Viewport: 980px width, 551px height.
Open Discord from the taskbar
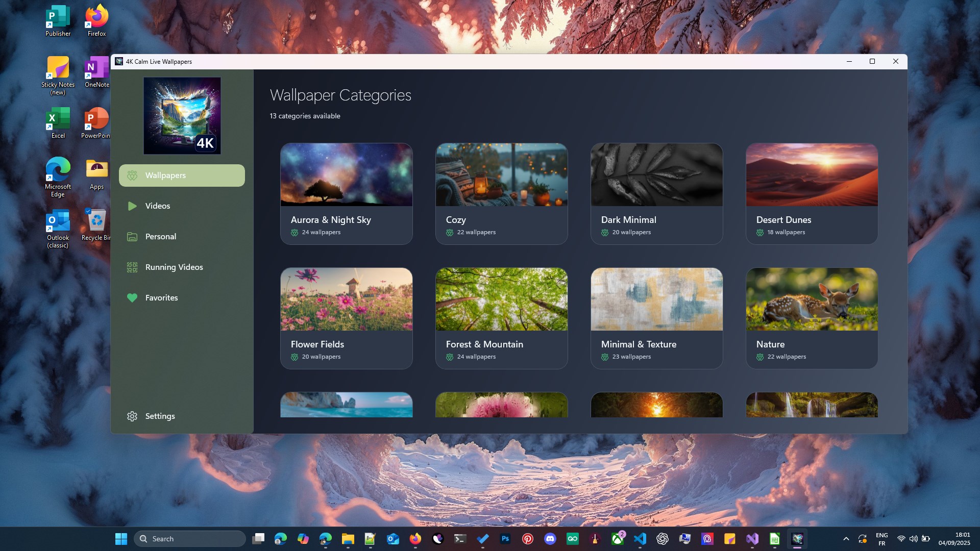(x=550, y=539)
